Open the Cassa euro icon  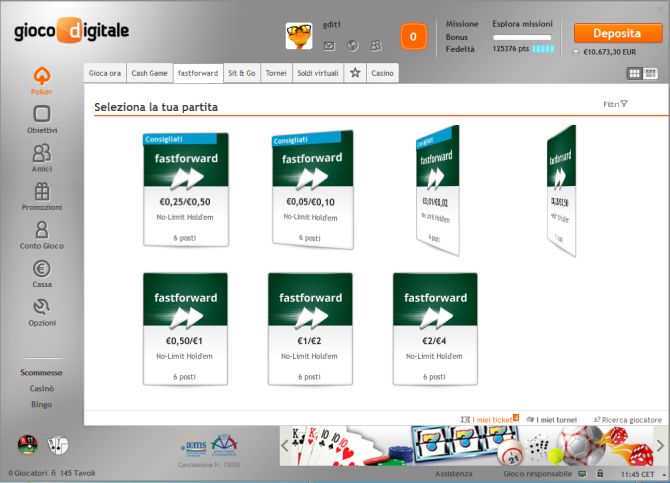pyautogui.click(x=42, y=274)
